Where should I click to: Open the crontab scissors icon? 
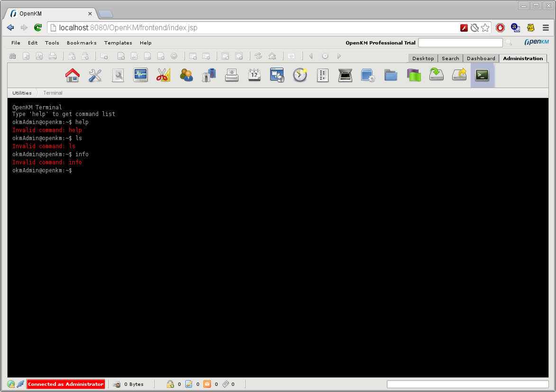(163, 75)
